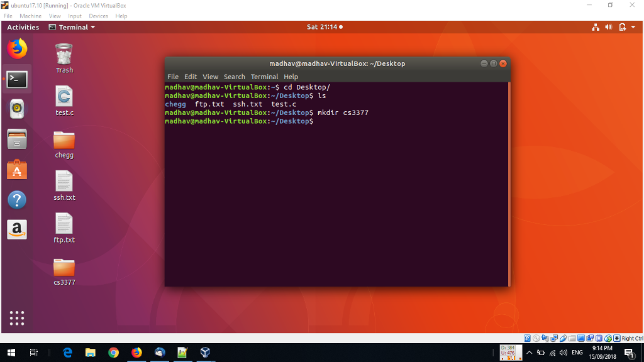
Task: Open Ubuntu Software from the dock
Action: pyautogui.click(x=17, y=170)
